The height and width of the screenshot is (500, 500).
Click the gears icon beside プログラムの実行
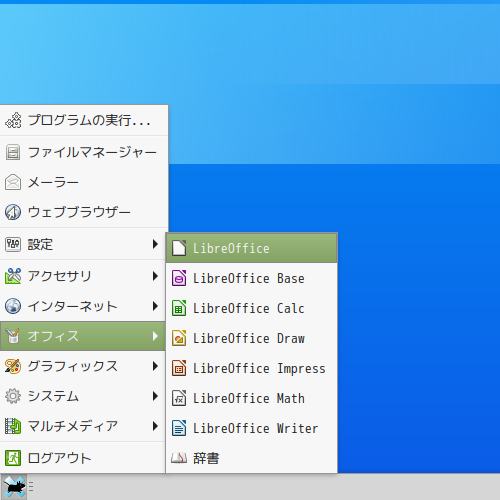(x=13, y=120)
